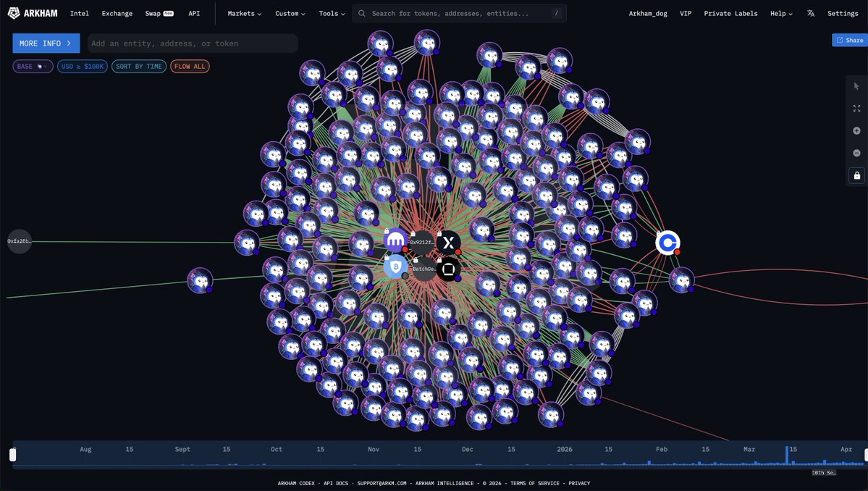Toggle the FLOW ALL filter

190,67
